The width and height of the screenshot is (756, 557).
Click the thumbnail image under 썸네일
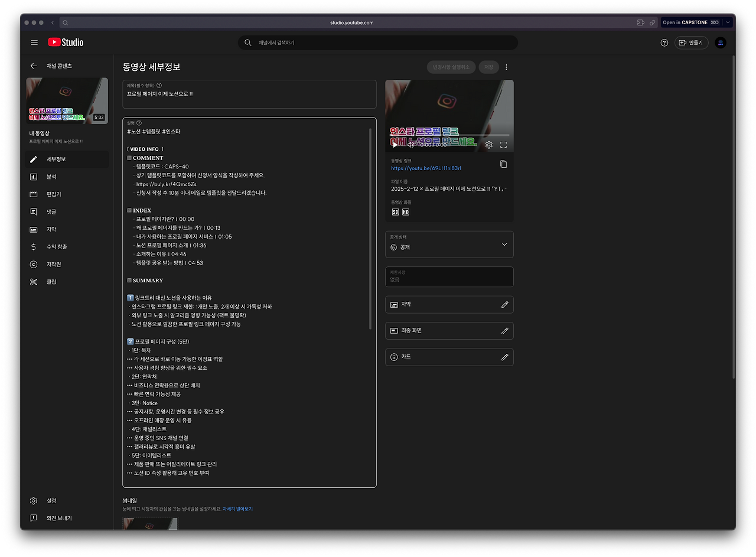(x=150, y=523)
